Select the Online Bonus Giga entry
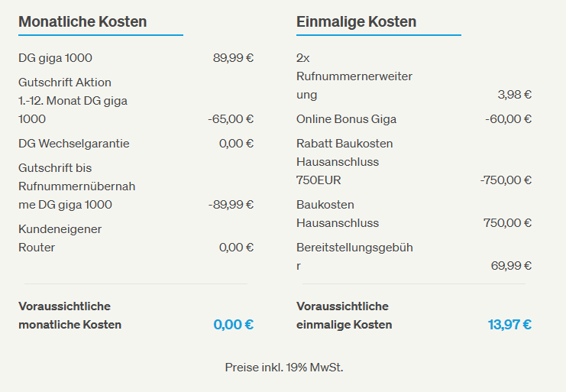 tap(346, 119)
